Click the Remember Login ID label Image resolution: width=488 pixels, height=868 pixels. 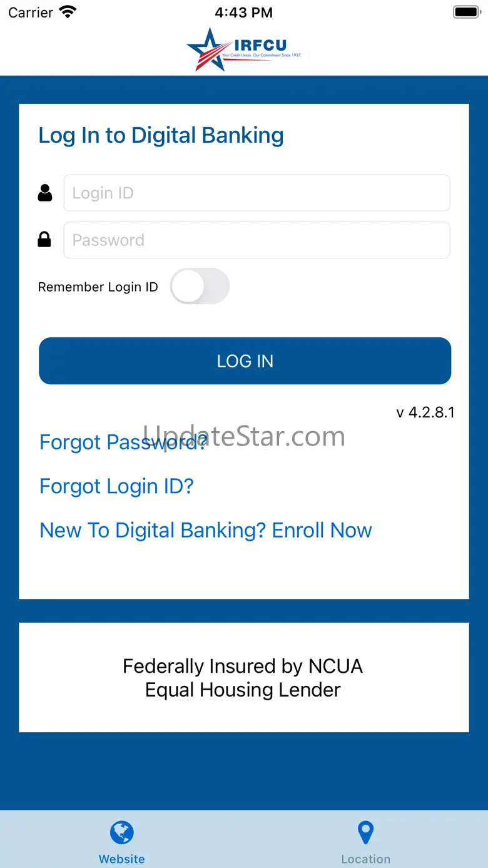click(x=98, y=287)
